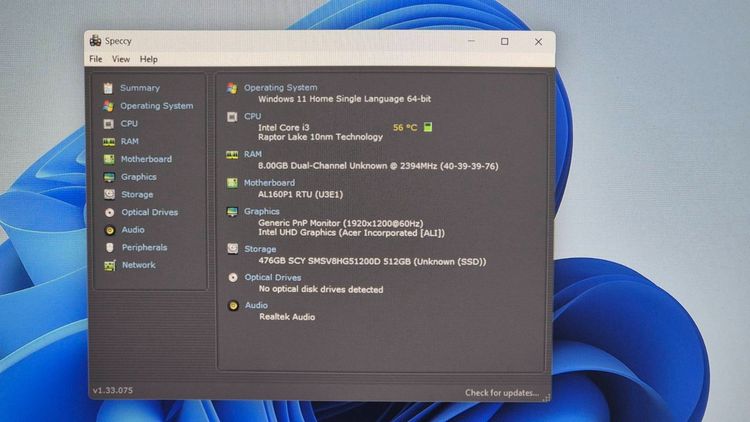Select Network in the sidebar
The height and width of the screenshot is (422, 750).
click(138, 265)
